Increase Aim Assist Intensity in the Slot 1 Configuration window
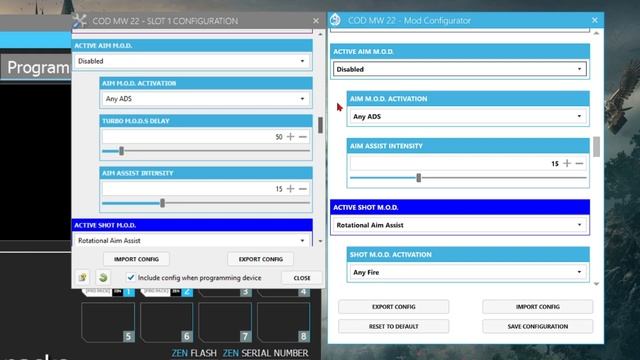 290,189
